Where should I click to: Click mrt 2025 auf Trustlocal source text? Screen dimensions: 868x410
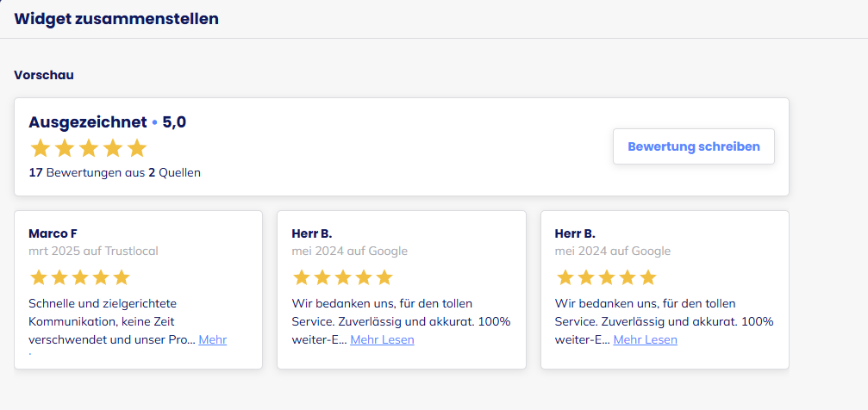click(x=94, y=252)
